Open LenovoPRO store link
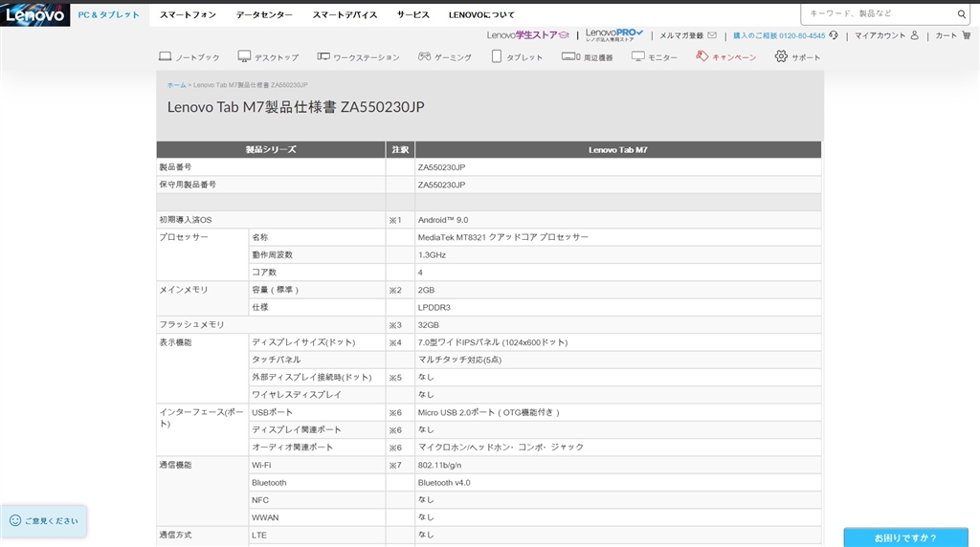This screenshot has height=547, width=980. coord(613,35)
